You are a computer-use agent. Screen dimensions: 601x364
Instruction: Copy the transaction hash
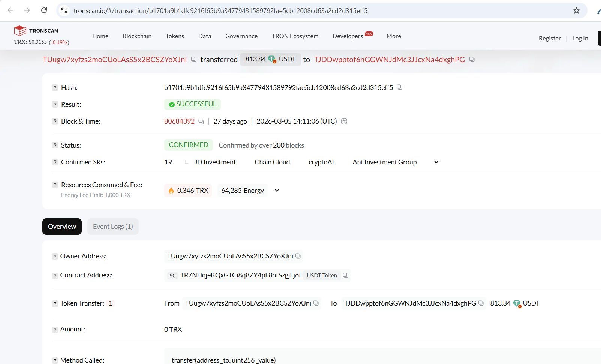click(399, 87)
